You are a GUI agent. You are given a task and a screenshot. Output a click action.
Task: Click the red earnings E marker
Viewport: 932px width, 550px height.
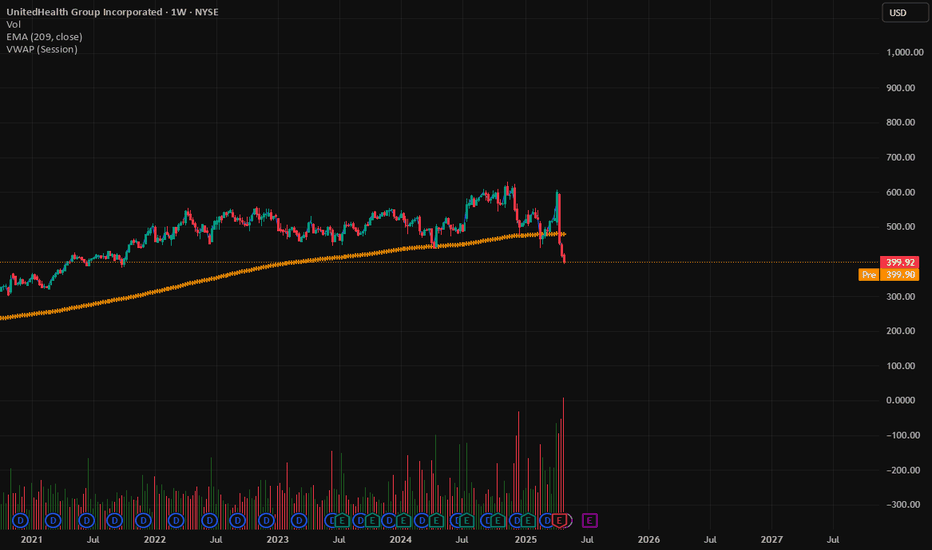click(x=559, y=520)
